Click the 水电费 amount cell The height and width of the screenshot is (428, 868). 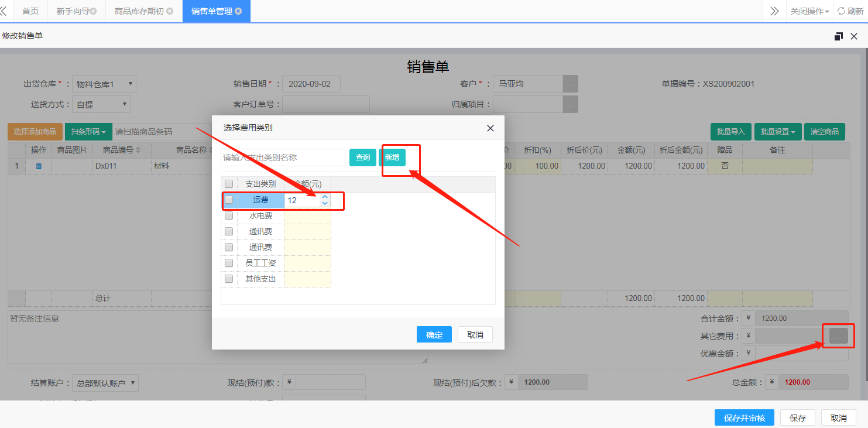[307, 215]
